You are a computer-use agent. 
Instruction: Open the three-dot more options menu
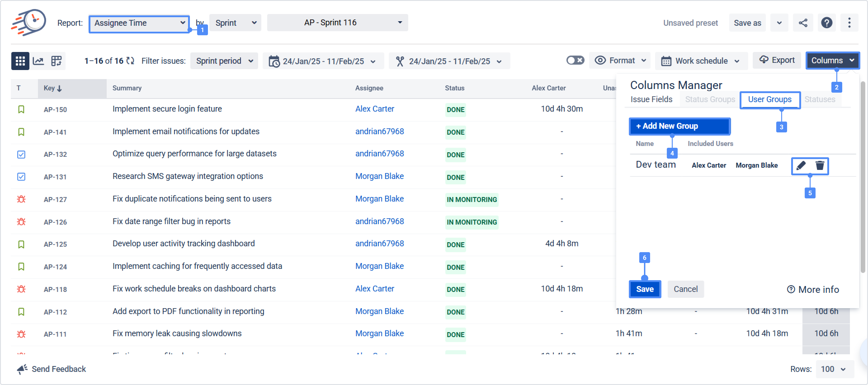pos(849,23)
